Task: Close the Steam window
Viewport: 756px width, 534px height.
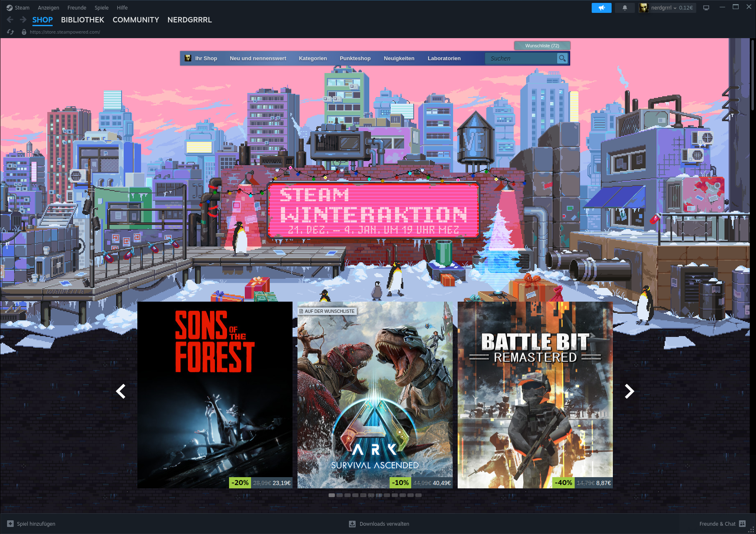Action: [x=749, y=7]
